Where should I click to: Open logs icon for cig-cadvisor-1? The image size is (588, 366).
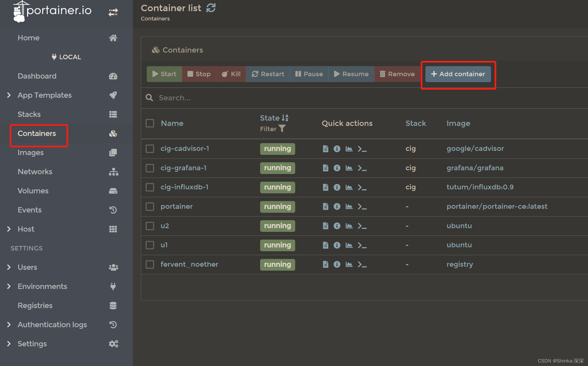pos(325,149)
